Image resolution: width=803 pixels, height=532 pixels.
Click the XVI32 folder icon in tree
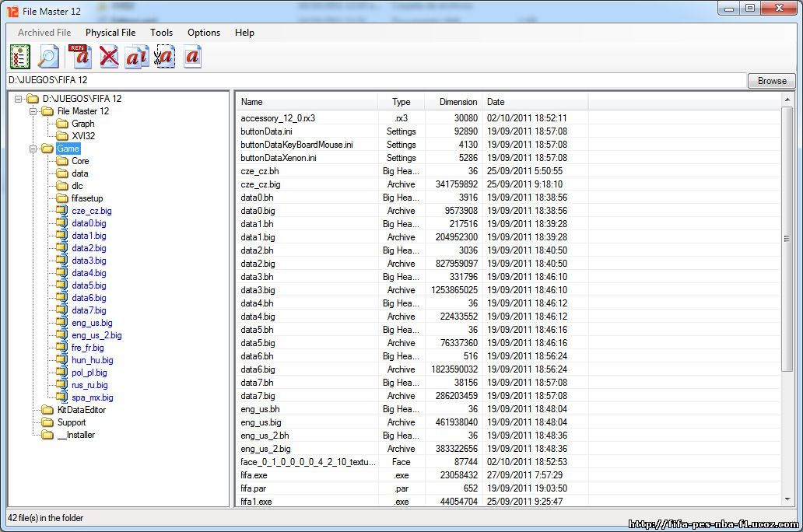[62, 135]
